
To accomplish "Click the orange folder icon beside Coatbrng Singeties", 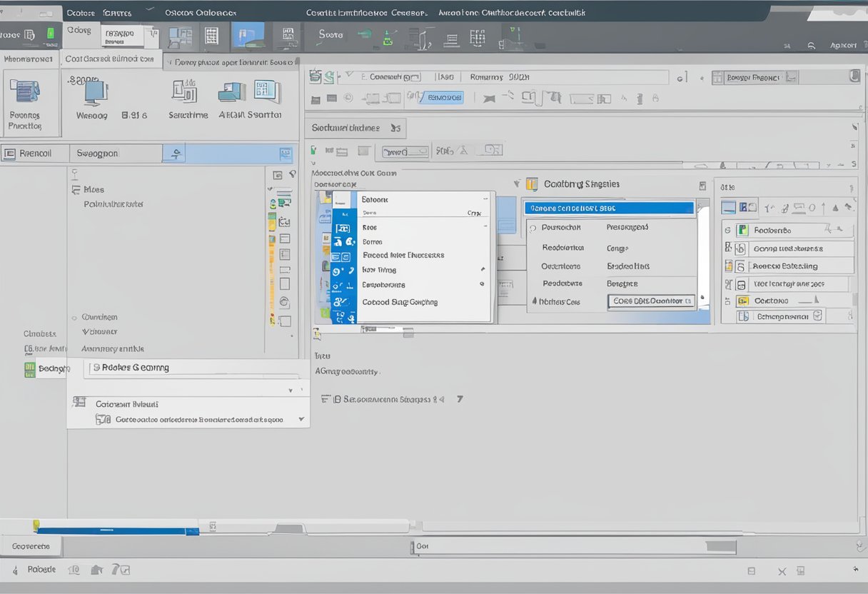I will tap(531, 184).
